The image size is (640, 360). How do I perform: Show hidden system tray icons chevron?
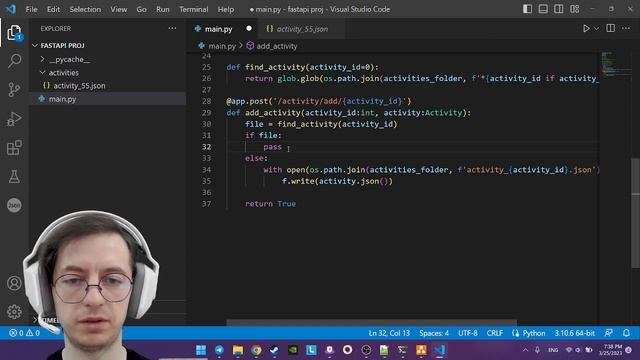pyautogui.click(x=525, y=350)
